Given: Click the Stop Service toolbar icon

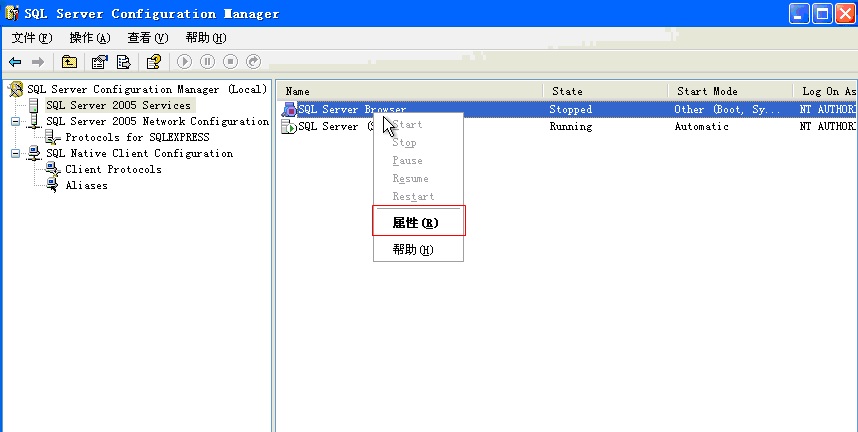Looking at the screenshot, I should click(230, 62).
